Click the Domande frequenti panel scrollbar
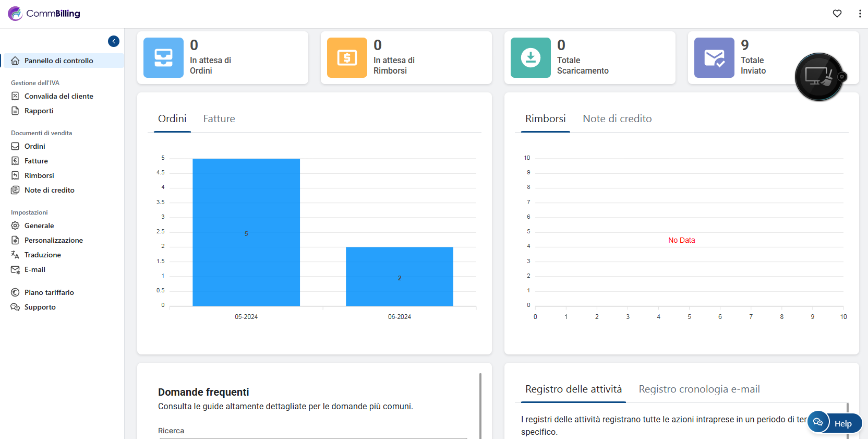 [480, 406]
